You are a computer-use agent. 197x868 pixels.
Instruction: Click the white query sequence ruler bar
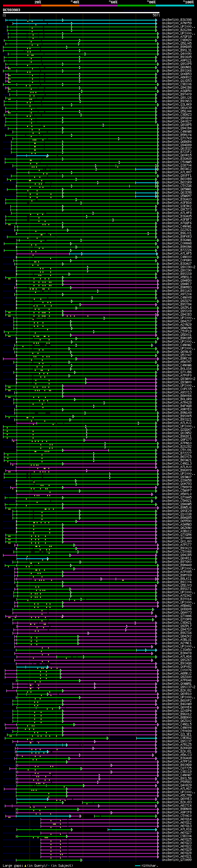tap(81, 13)
